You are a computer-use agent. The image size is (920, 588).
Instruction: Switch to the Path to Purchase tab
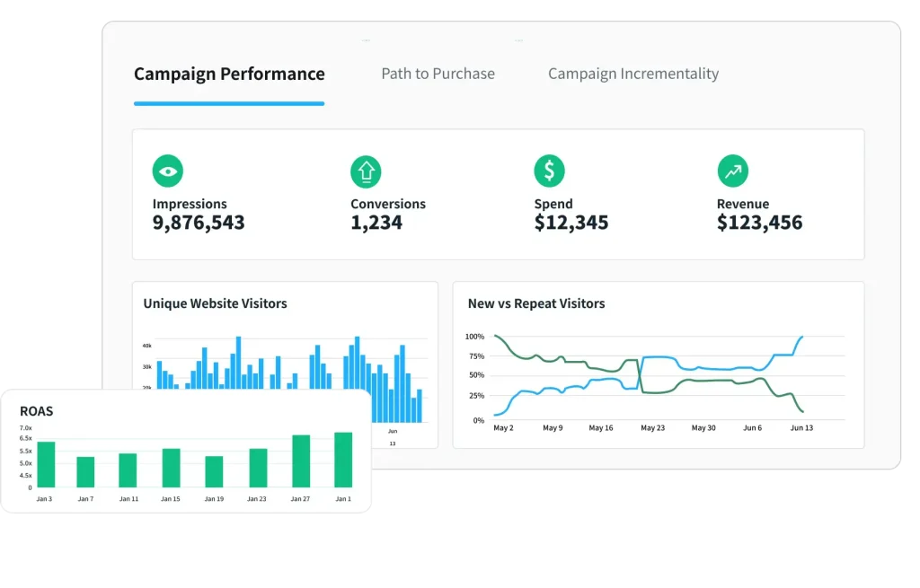pos(438,75)
